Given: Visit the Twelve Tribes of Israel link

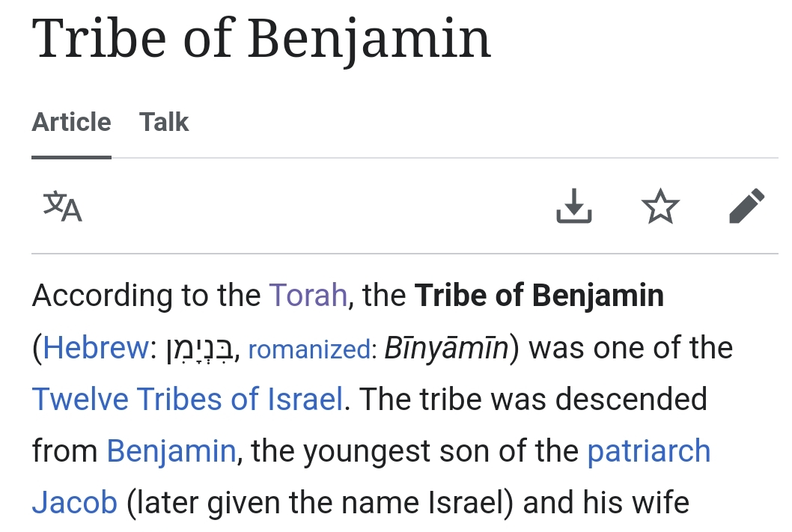Looking at the screenshot, I should pyautogui.click(x=187, y=400).
